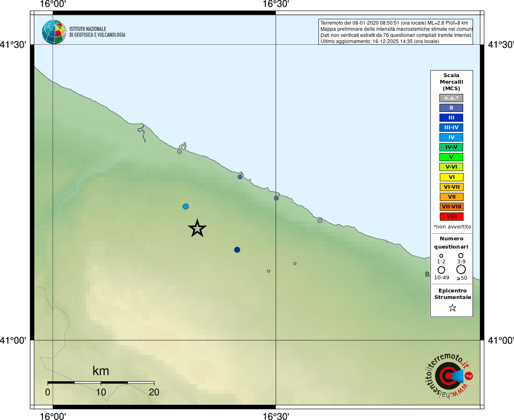Click the haisentitoilterremoto.it circular logo
Image resolution: width=514 pixels, height=420 pixels.
448,376
